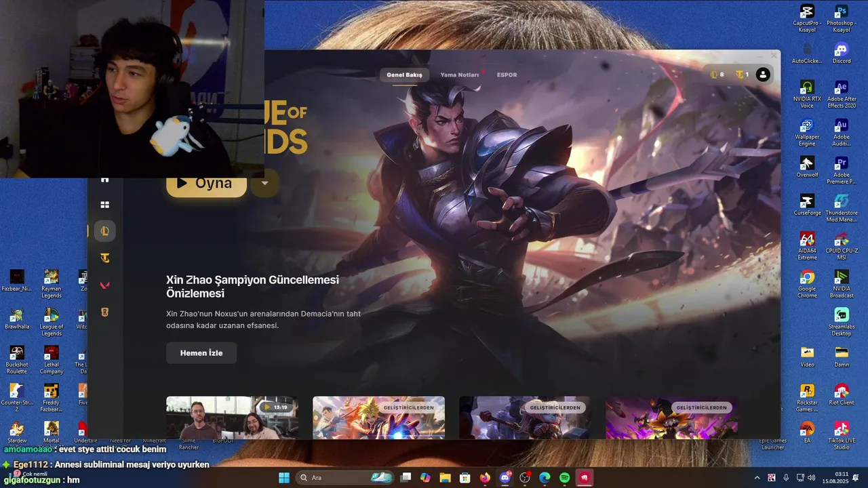Open Adobe Premiere Pro desktop shortcut
The image size is (868, 488).
click(x=841, y=170)
